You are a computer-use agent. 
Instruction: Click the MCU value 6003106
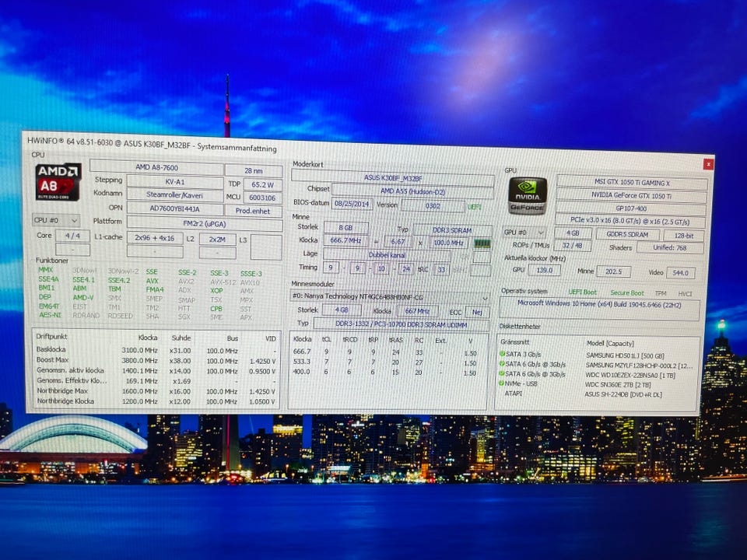(262, 198)
